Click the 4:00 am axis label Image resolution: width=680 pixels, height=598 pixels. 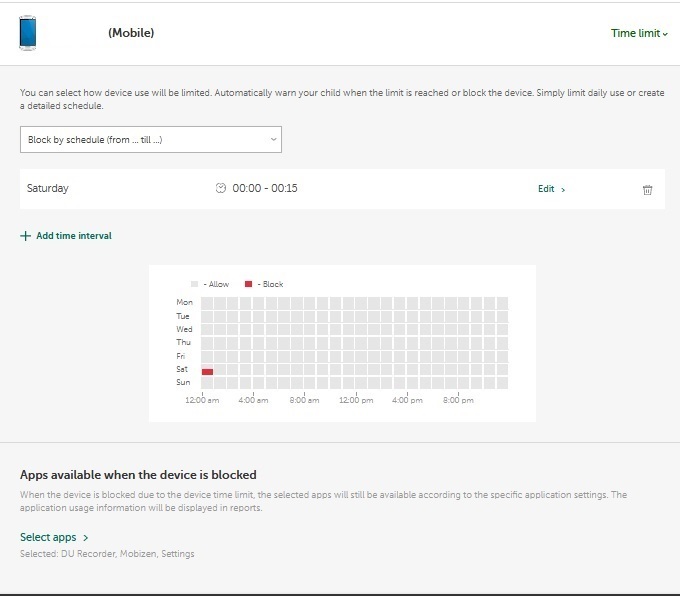(x=253, y=400)
